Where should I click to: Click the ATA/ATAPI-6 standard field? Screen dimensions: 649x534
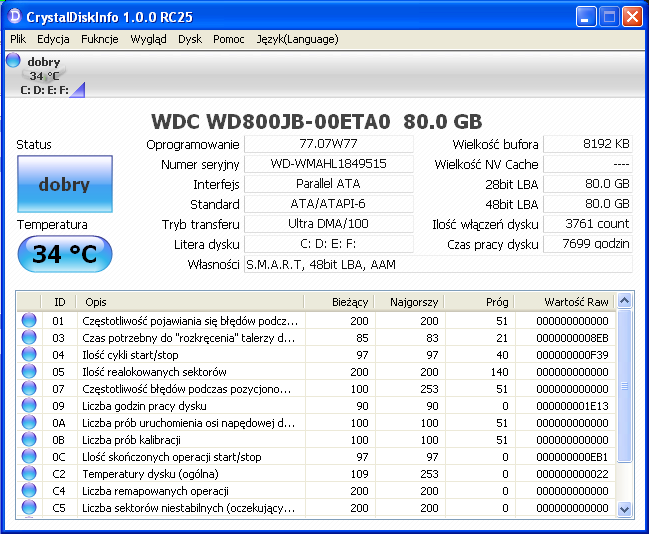[x=329, y=204]
